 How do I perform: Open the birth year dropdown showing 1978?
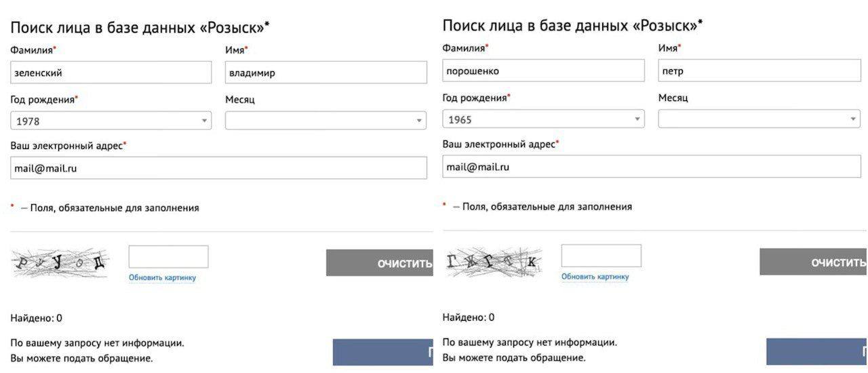(111, 121)
